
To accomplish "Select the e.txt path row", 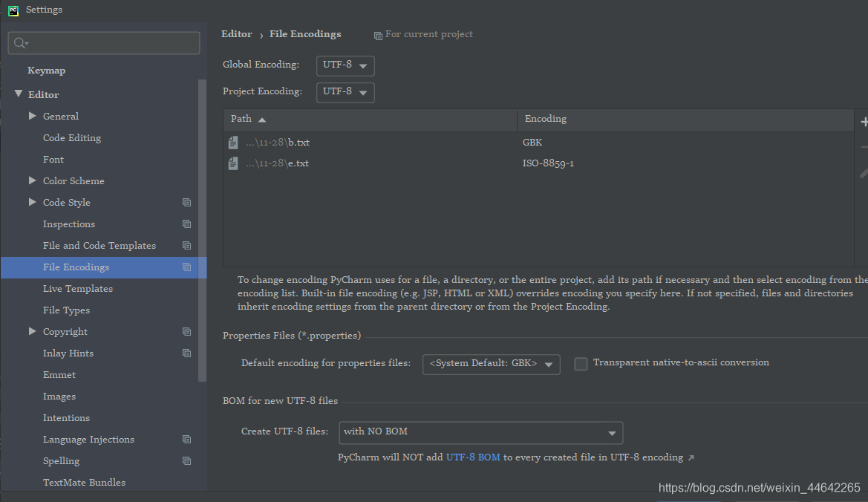I will tap(538, 163).
